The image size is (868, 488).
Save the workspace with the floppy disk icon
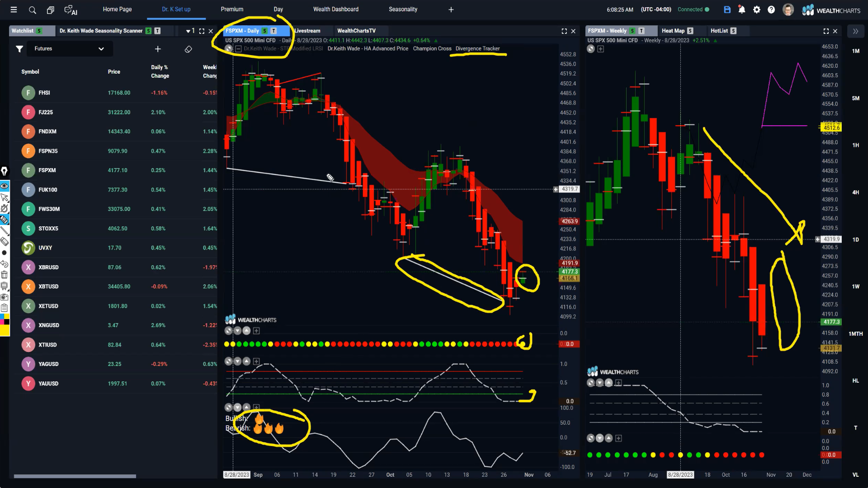click(x=727, y=9)
